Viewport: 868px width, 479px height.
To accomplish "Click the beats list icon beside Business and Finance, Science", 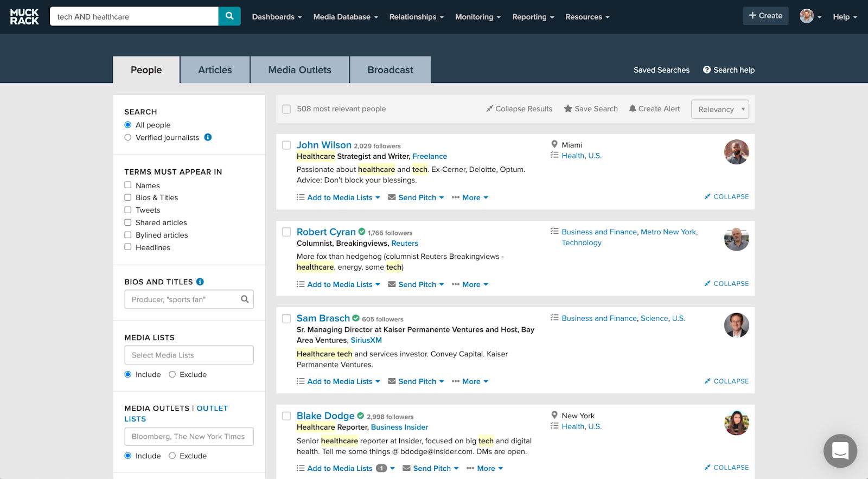I will (x=554, y=317).
